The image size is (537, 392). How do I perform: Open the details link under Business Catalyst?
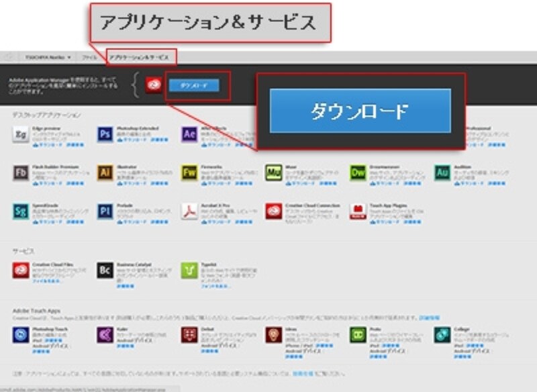(126, 286)
